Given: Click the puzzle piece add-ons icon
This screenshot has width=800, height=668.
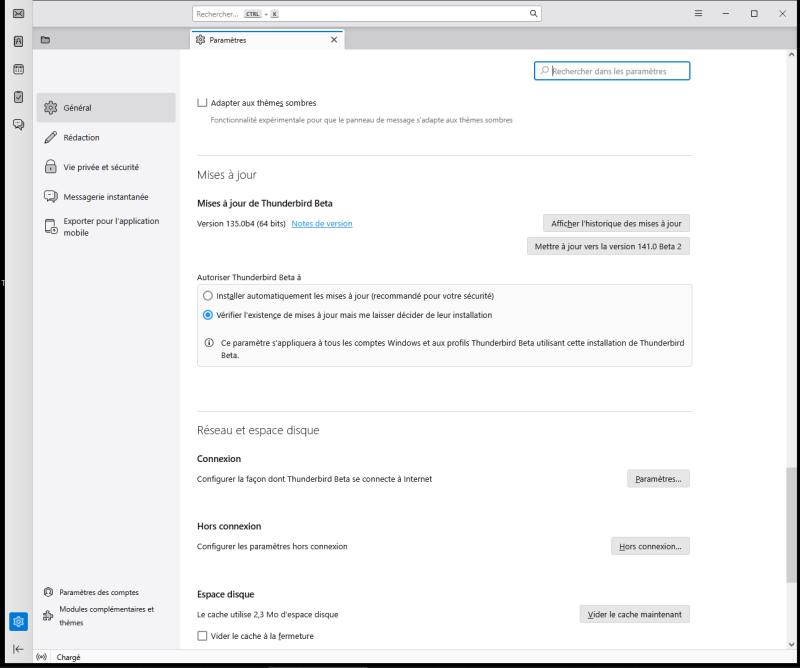Looking at the screenshot, I should tap(48, 615).
